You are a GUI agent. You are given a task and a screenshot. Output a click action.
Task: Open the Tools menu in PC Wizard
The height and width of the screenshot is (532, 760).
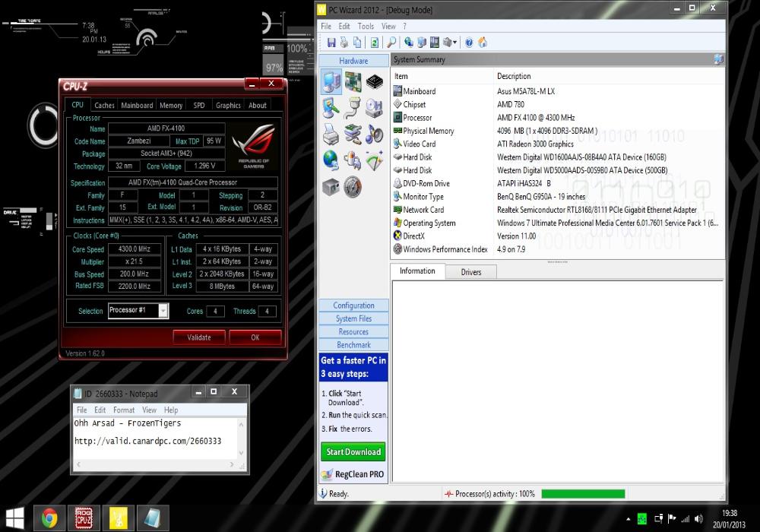click(x=366, y=26)
